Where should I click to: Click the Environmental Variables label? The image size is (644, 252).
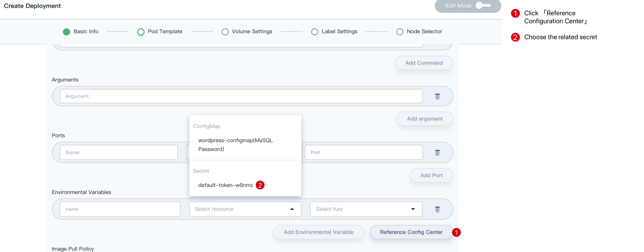point(81,192)
